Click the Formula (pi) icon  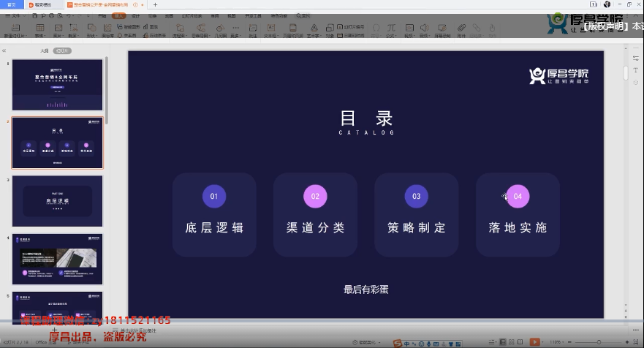tap(391, 29)
